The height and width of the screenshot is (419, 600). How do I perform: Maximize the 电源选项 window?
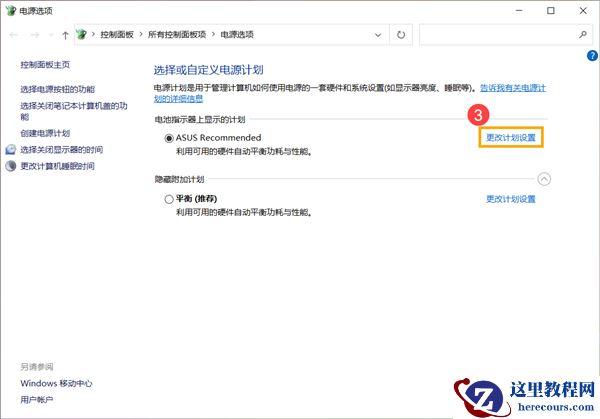click(551, 10)
